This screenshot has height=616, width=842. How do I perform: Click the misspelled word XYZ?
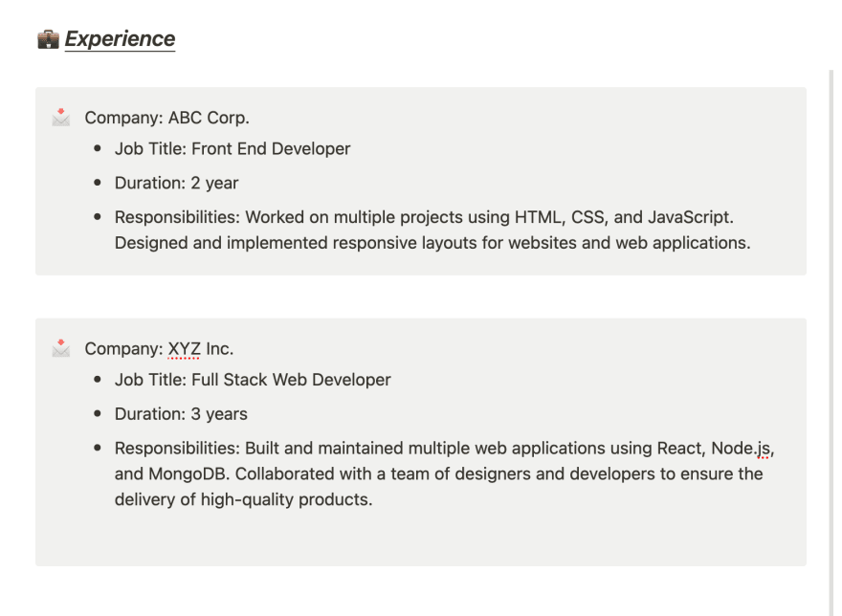184,348
